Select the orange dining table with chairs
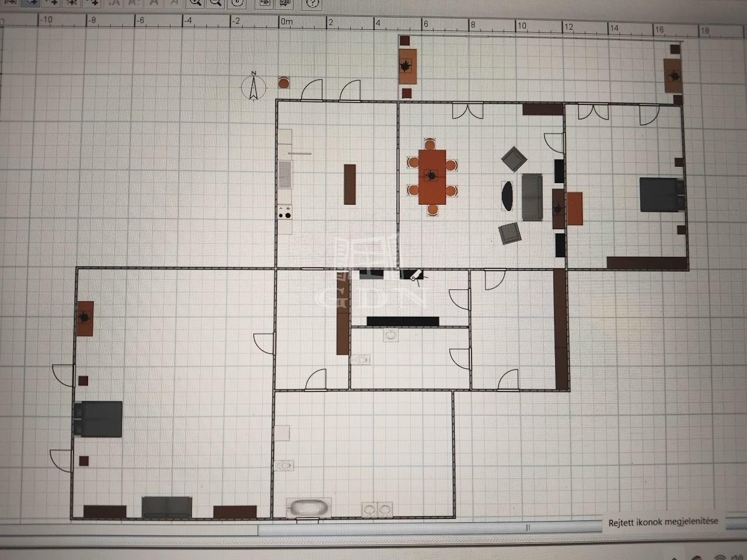 click(432, 177)
